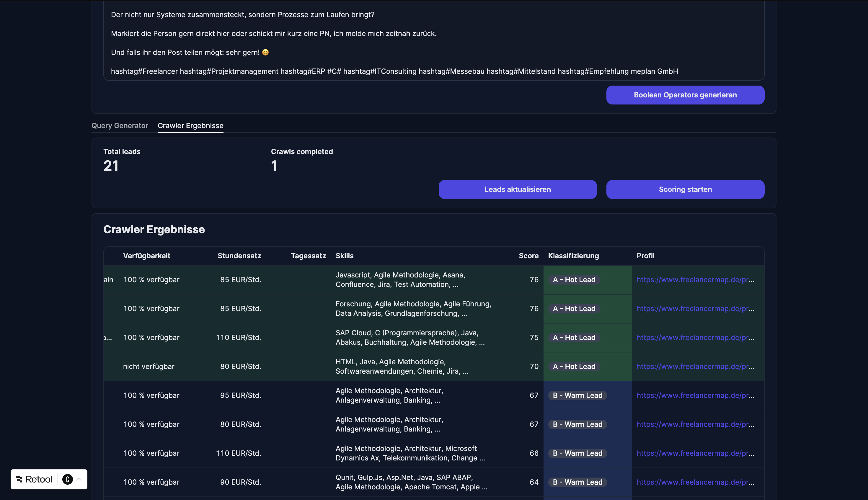The height and width of the screenshot is (500, 868).
Task: Click the black "C" avatar icon
Action: coord(68,479)
